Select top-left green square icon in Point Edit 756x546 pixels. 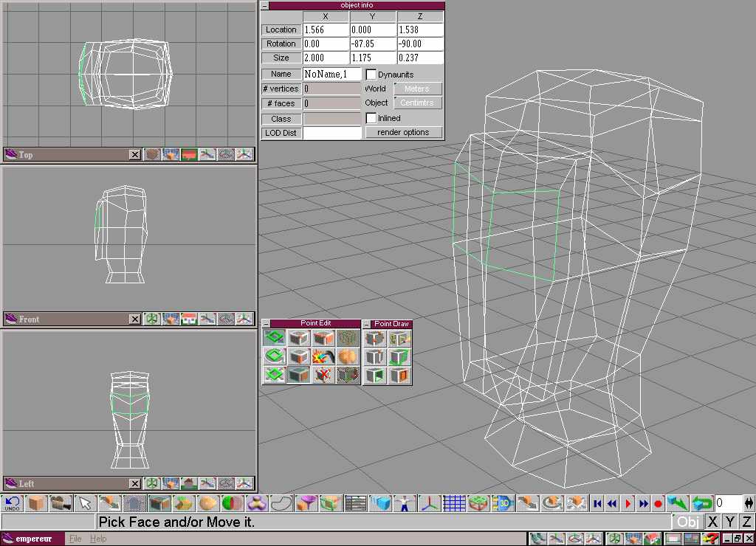coord(275,338)
